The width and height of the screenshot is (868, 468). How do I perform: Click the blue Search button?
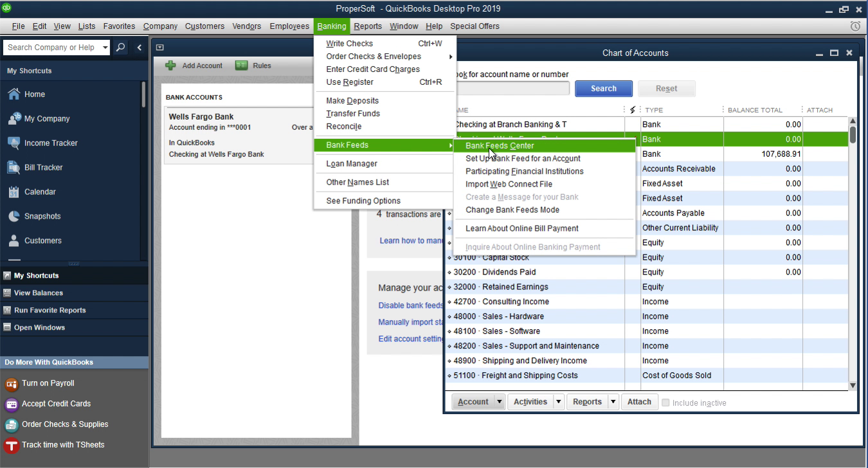(x=603, y=89)
